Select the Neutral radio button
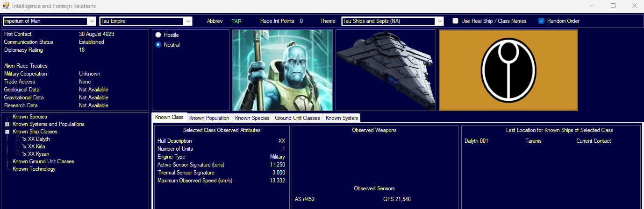Viewport: 644px width, 209px height. 158,45
